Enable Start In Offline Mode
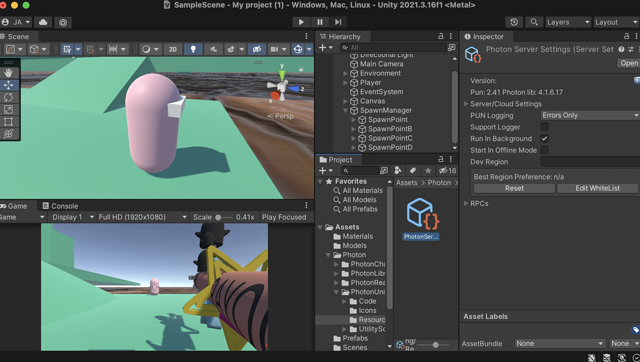 (544, 150)
